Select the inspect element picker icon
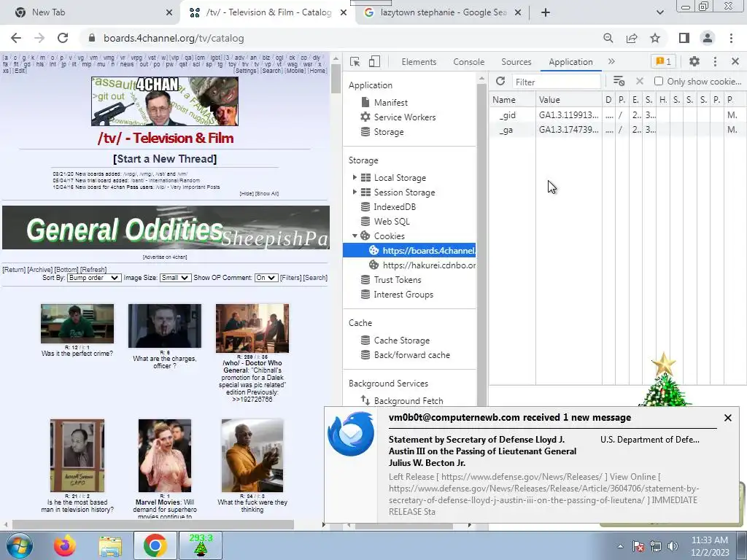747x560 pixels. point(355,61)
